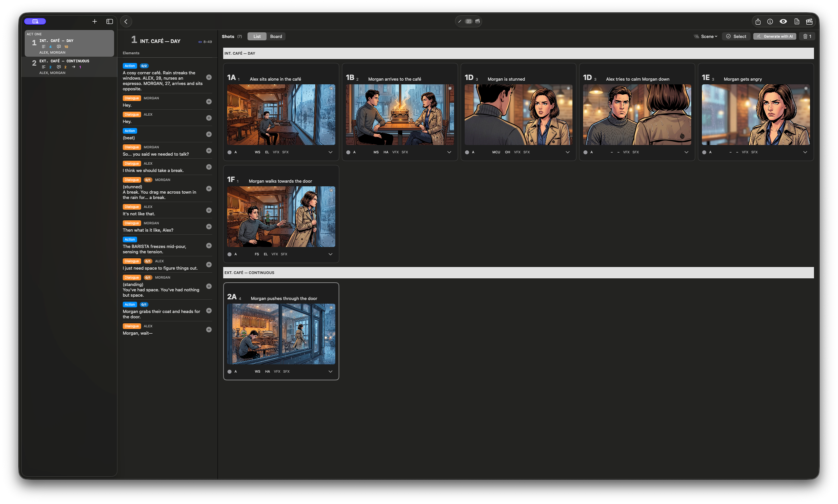
Task: Click plus beside the '(beat)' action
Action: [x=209, y=134]
